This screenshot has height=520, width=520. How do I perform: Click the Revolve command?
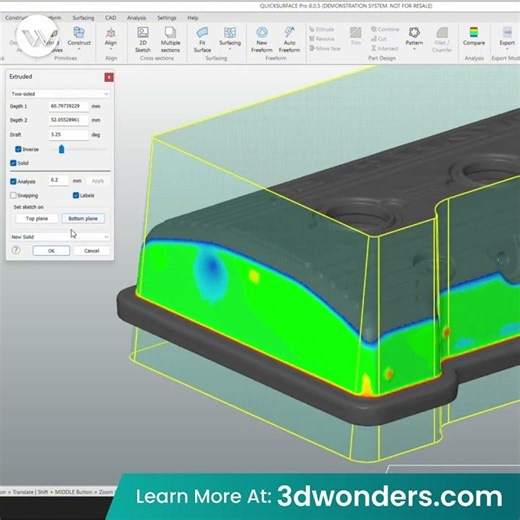(322, 39)
